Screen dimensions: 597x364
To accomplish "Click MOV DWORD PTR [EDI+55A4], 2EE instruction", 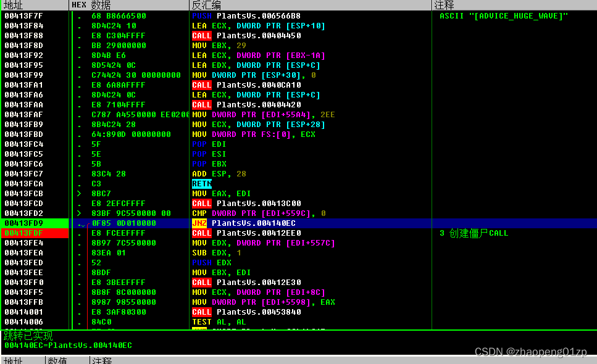I will point(264,115).
